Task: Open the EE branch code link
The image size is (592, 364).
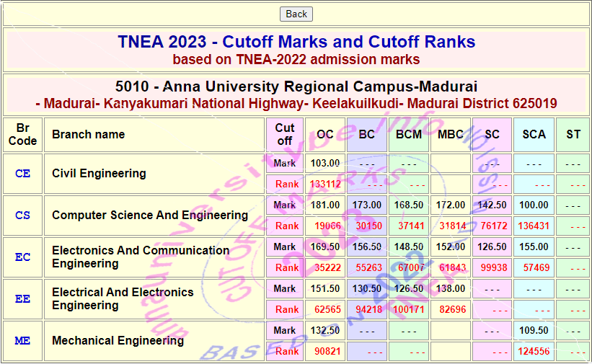Action: click(22, 299)
